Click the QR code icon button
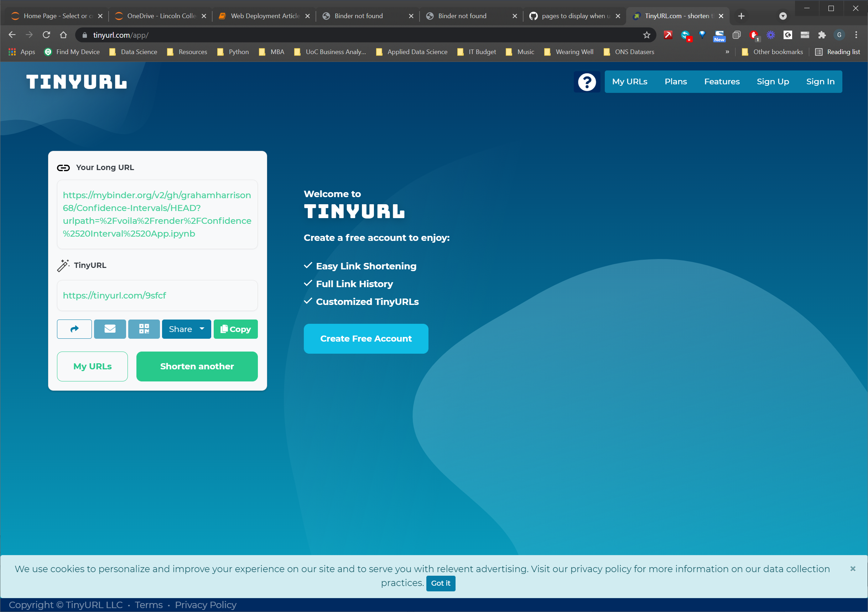868x612 pixels. pos(144,329)
